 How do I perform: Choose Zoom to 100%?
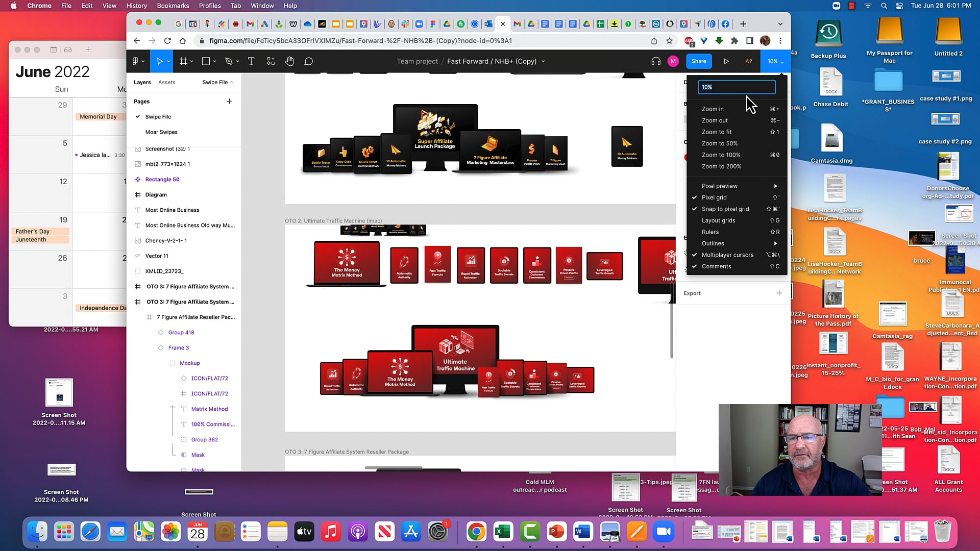click(737, 155)
